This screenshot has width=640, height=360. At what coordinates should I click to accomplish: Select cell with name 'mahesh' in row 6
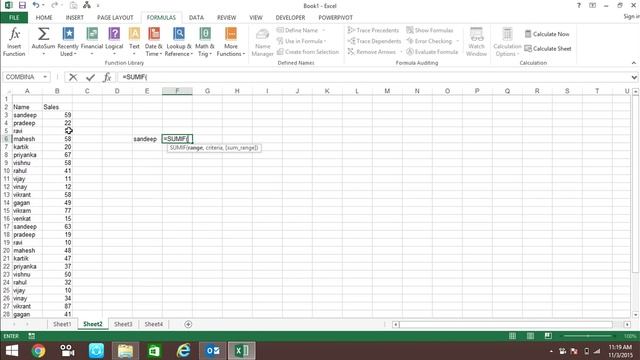pos(27,139)
